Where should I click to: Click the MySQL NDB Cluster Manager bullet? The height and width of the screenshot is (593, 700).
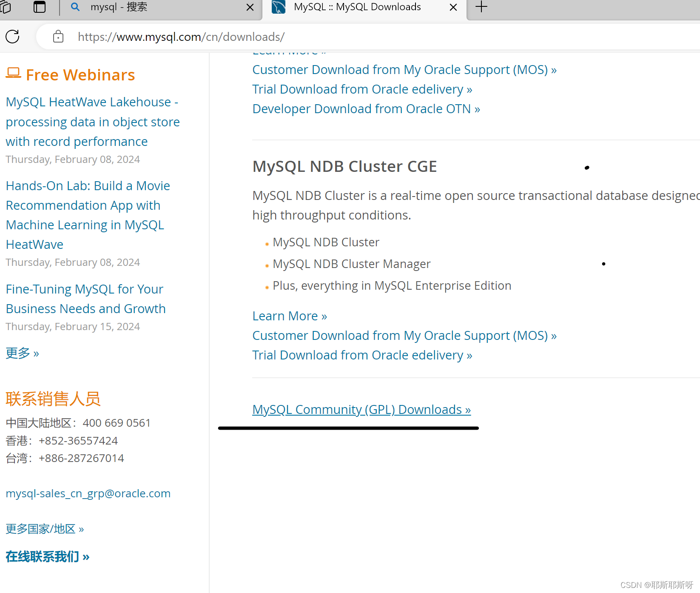coord(352,264)
